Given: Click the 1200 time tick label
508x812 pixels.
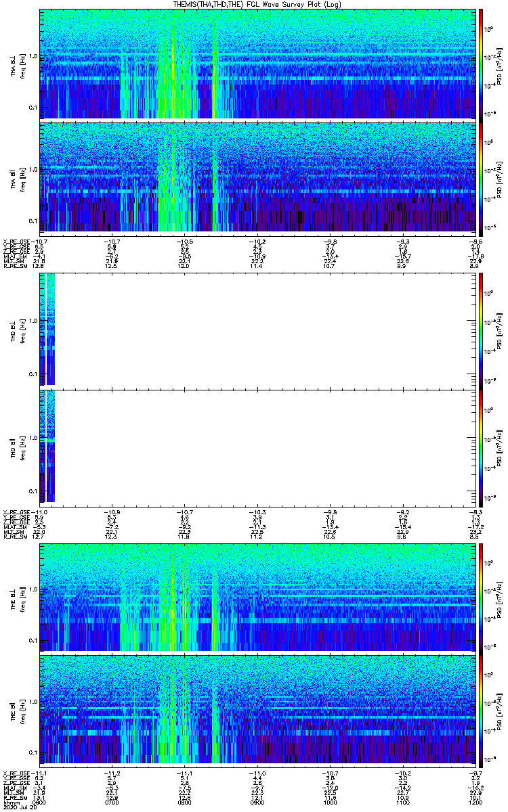Looking at the screenshot, I should coord(475,802).
